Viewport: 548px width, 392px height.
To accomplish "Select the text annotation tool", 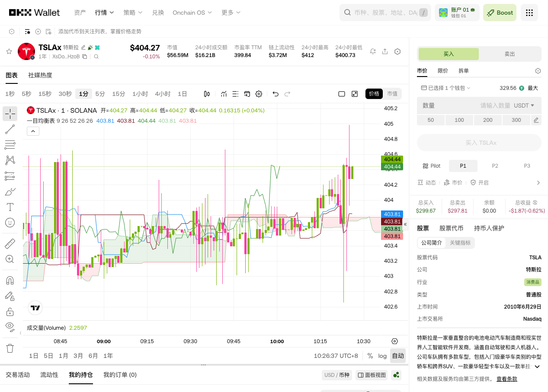I will click(x=10, y=207).
